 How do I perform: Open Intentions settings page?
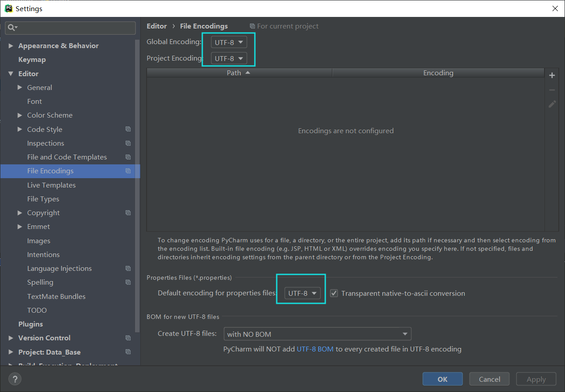tap(43, 254)
